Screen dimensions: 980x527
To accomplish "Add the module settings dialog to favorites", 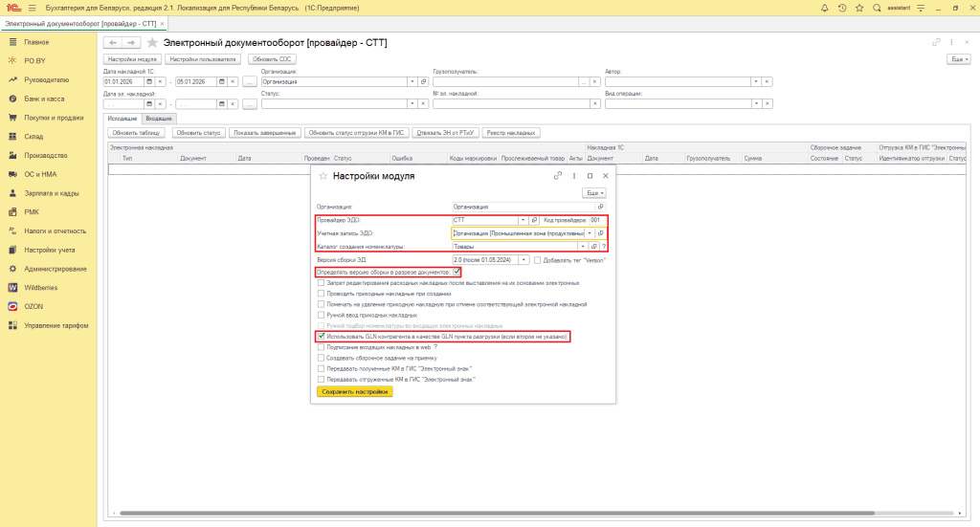I will coord(323,177).
